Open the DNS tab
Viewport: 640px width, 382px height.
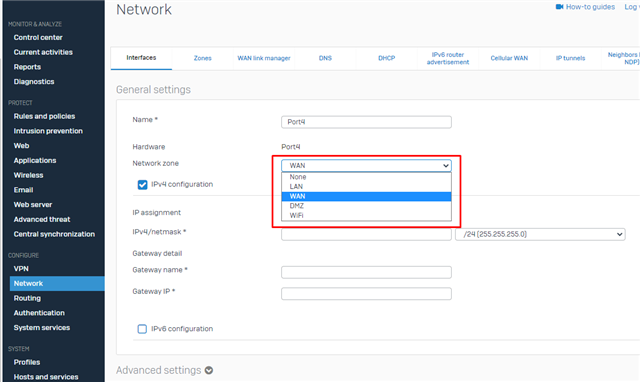(325, 58)
